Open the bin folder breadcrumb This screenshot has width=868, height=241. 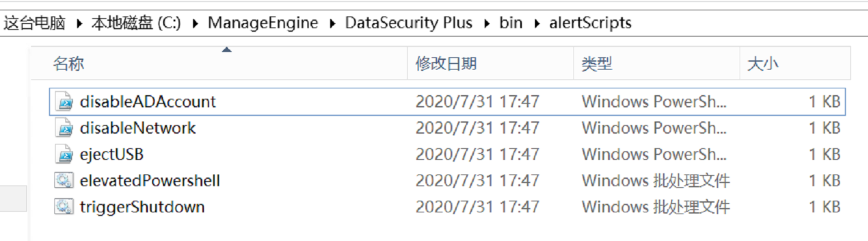(x=511, y=23)
